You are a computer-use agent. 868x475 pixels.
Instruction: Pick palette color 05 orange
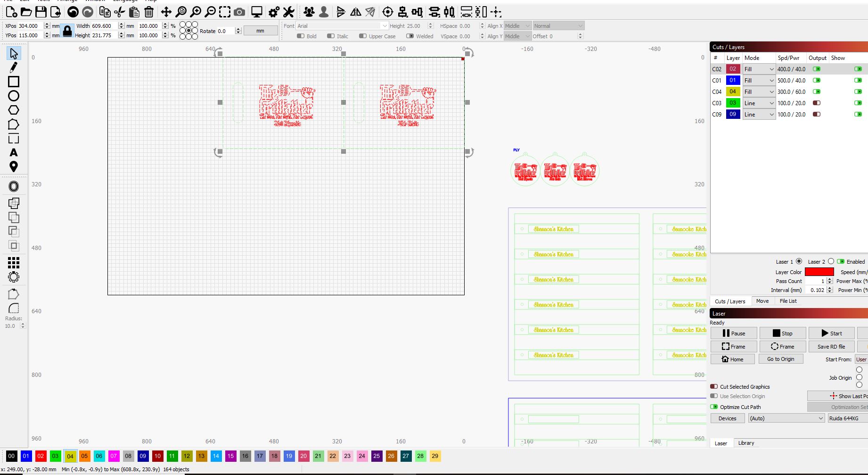[84, 456]
